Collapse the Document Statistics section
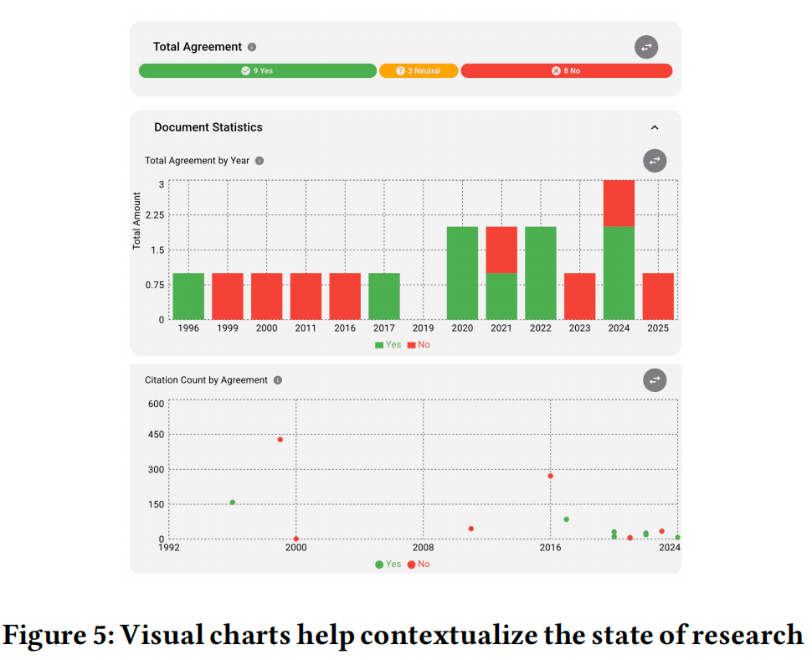Screen dimensions: 812x660 (655, 127)
